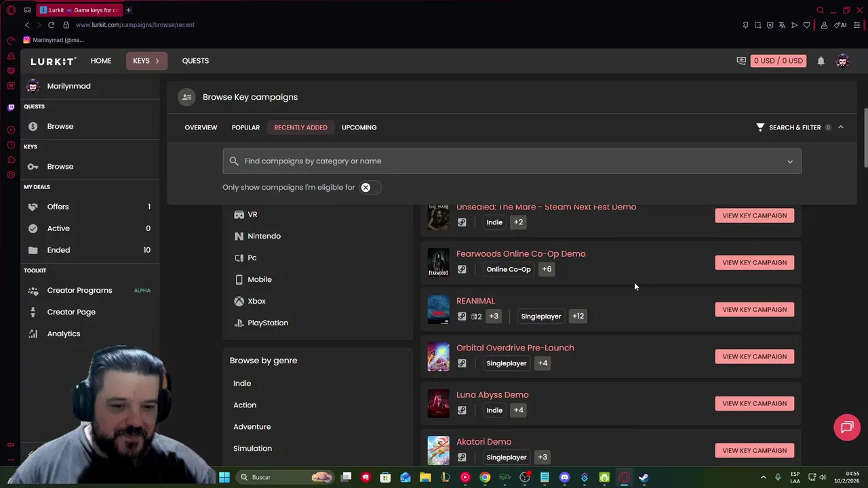Click the Twitch icon in the Opera sidebar
Image resolution: width=868 pixels, height=488 pixels.
tap(11, 107)
